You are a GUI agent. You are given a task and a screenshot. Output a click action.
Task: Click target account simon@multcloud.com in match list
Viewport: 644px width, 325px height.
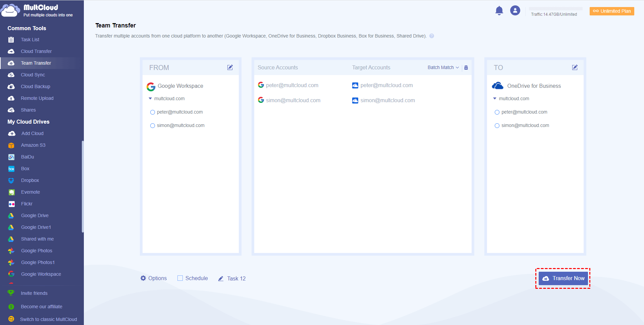pyautogui.click(x=388, y=100)
